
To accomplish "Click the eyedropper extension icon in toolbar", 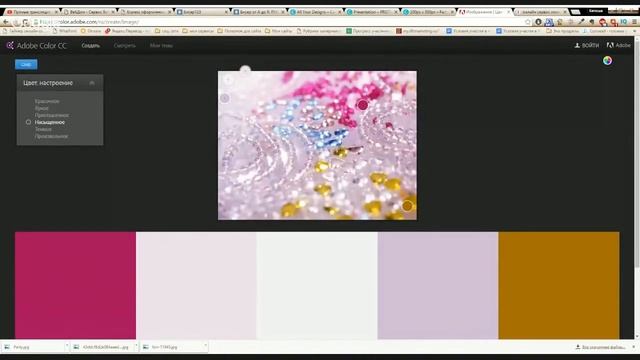I will [x=581, y=22].
